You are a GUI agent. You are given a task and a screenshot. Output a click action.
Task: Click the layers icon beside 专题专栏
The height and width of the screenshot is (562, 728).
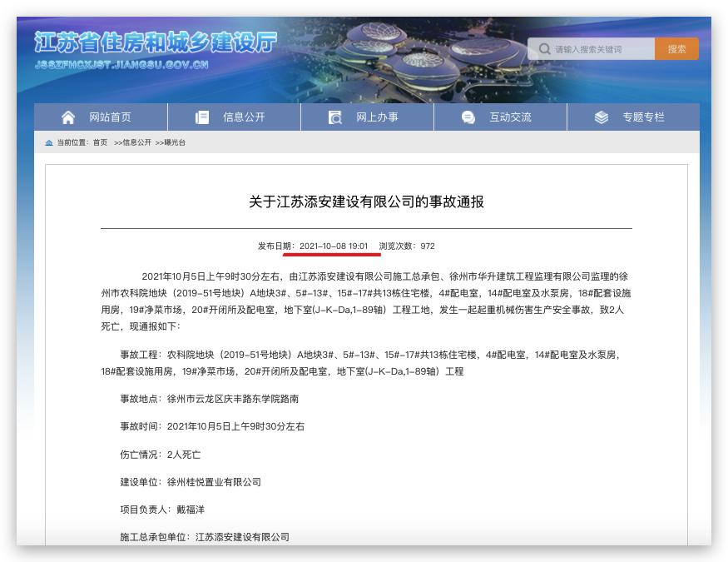click(x=602, y=117)
